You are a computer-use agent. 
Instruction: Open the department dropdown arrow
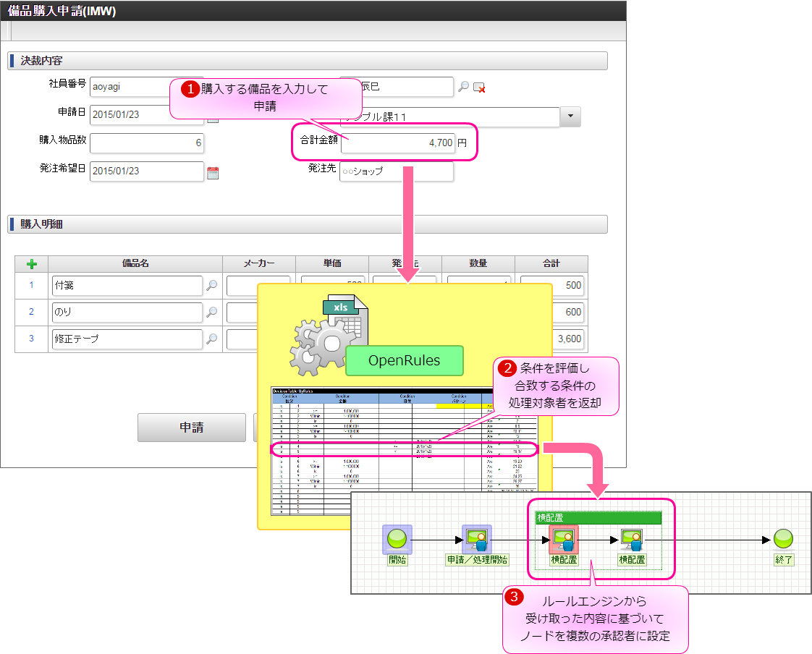(571, 116)
